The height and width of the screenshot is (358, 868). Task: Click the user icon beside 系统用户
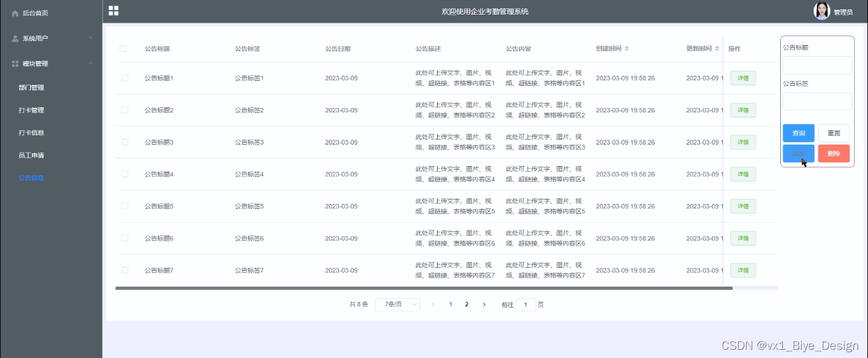point(15,39)
